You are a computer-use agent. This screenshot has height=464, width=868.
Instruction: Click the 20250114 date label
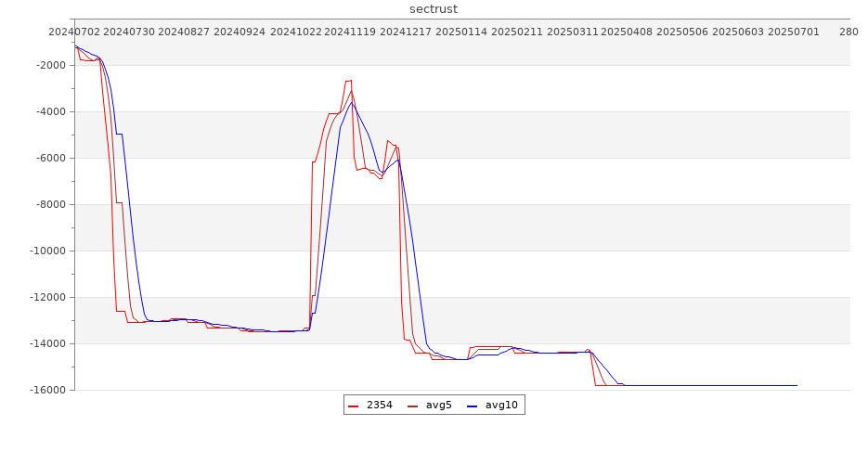pyautogui.click(x=461, y=32)
